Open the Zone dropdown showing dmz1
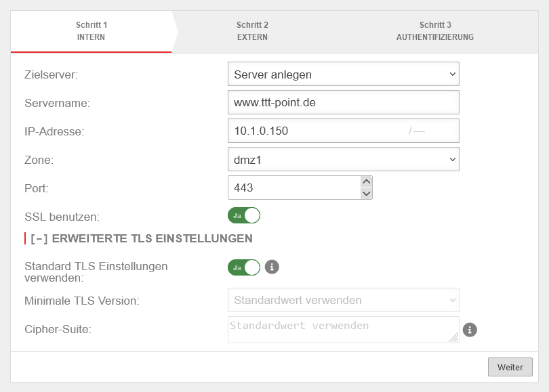This screenshot has height=392, width=549. pyautogui.click(x=344, y=160)
